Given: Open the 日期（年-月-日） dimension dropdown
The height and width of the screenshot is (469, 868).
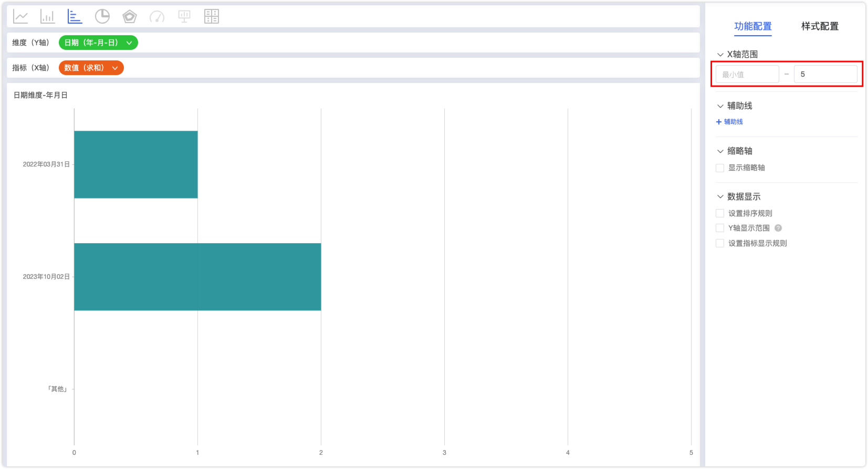Looking at the screenshot, I should [98, 43].
